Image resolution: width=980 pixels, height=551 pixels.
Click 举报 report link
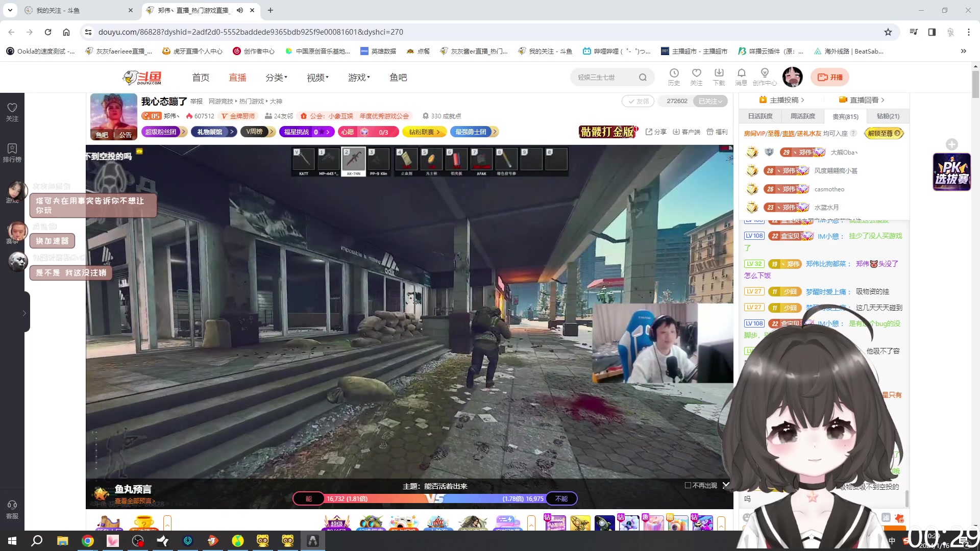tap(197, 102)
